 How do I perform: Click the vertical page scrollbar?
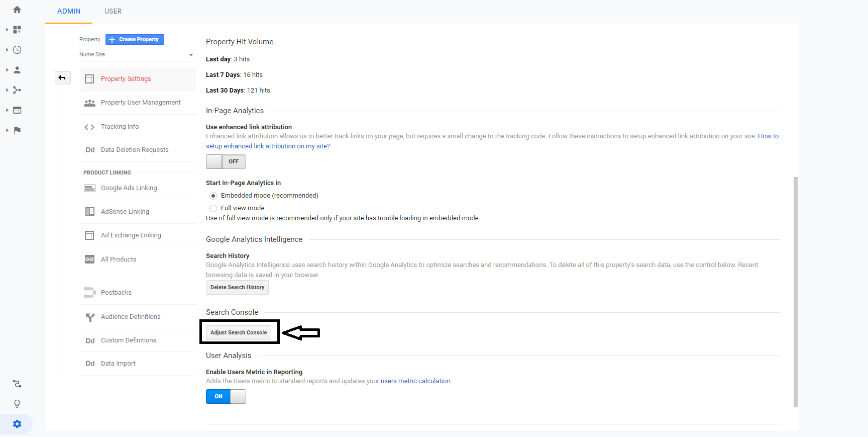tap(796, 292)
